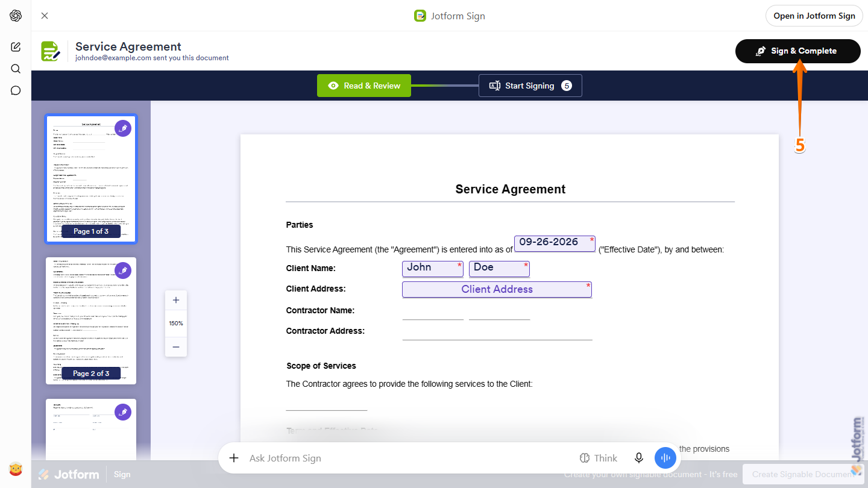Click the Service Agreement heading in document
Viewport: 868px width, 488px height.
click(511, 189)
